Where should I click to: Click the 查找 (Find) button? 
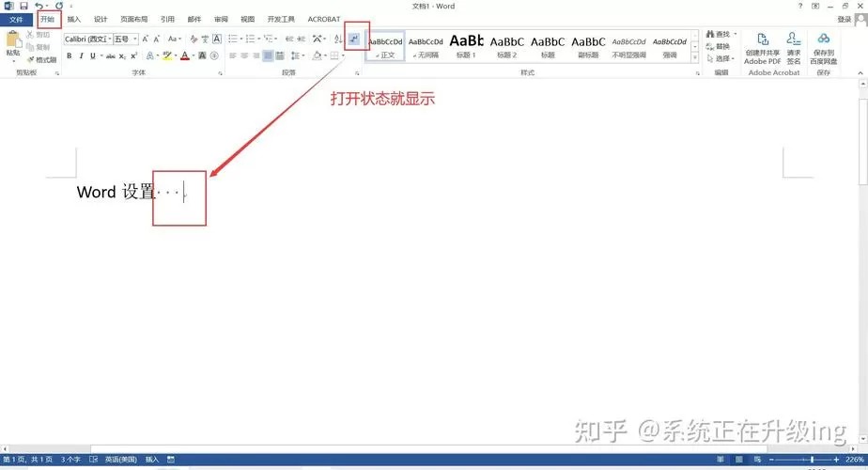[x=721, y=35]
